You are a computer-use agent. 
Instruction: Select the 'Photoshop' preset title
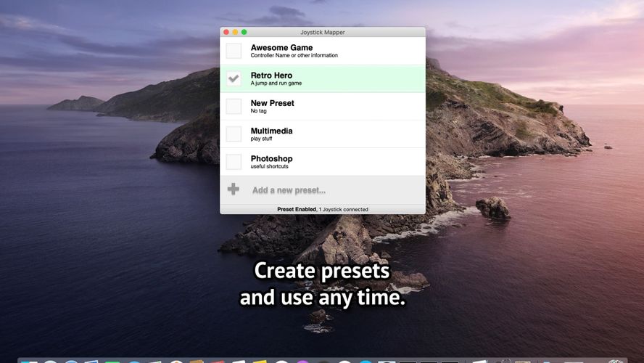(x=271, y=159)
